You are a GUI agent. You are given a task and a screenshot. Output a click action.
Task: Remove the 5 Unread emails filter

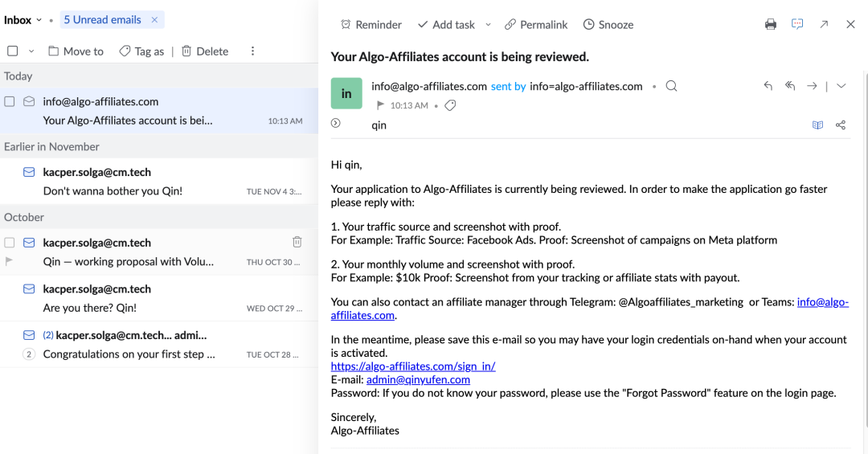[154, 20]
